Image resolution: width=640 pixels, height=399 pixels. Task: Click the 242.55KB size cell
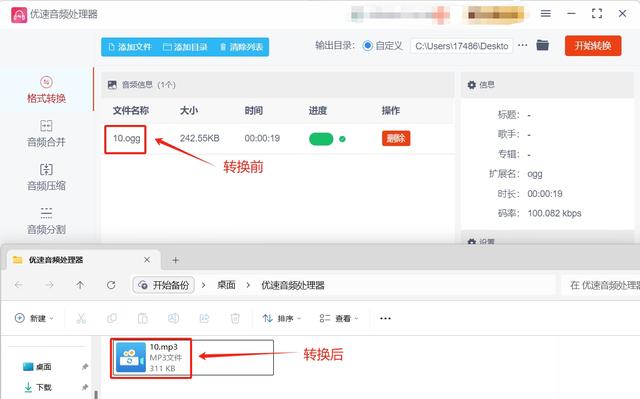click(x=200, y=138)
